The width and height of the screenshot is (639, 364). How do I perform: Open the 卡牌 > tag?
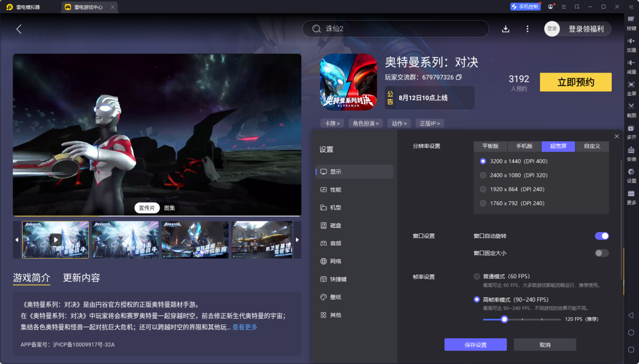332,124
